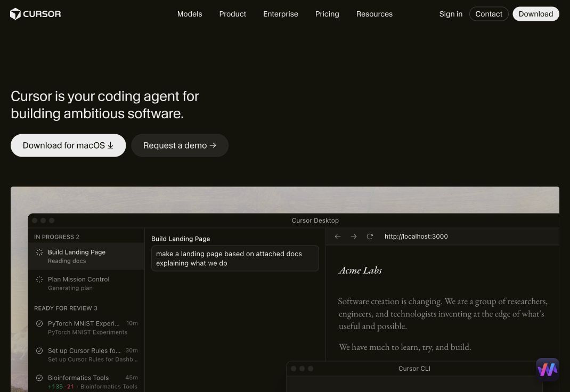The width and height of the screenshot is (570, 392).
Task: Click the '+135 -21' diff stats text
Action: tap(61, 387)
